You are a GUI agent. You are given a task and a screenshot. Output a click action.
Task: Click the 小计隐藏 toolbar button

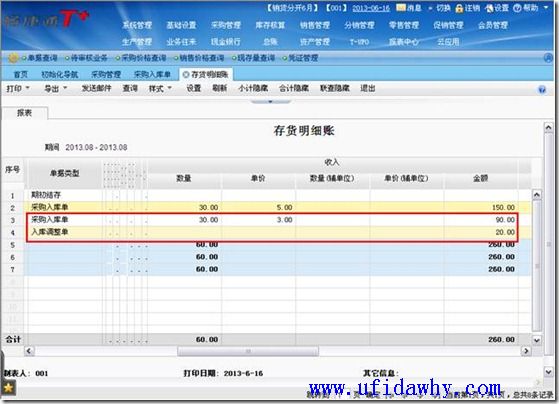tap(253, 88)
